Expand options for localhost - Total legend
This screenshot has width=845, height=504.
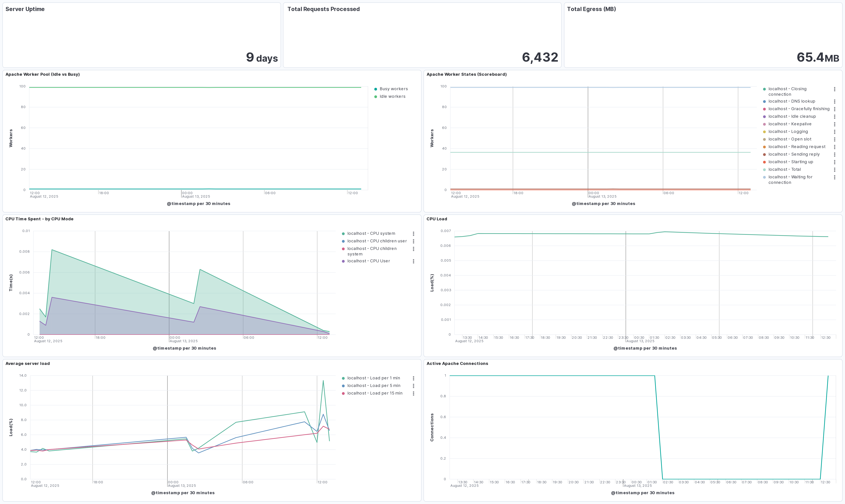(x=834, y=170)
